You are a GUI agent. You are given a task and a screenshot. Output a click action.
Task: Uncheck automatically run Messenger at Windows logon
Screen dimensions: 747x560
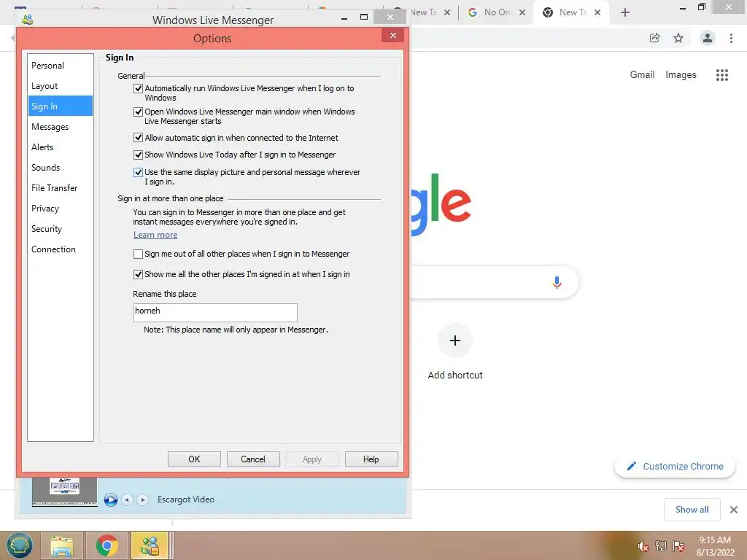[x=138, y=88]
